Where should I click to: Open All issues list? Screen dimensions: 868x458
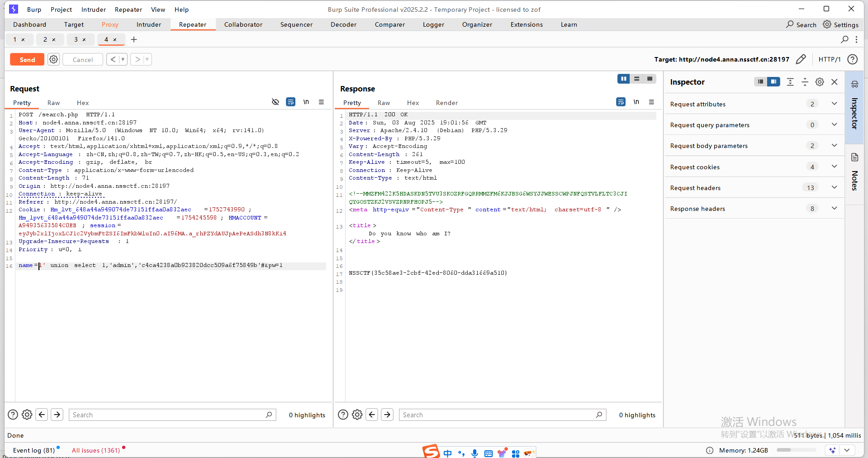(96, 450)
